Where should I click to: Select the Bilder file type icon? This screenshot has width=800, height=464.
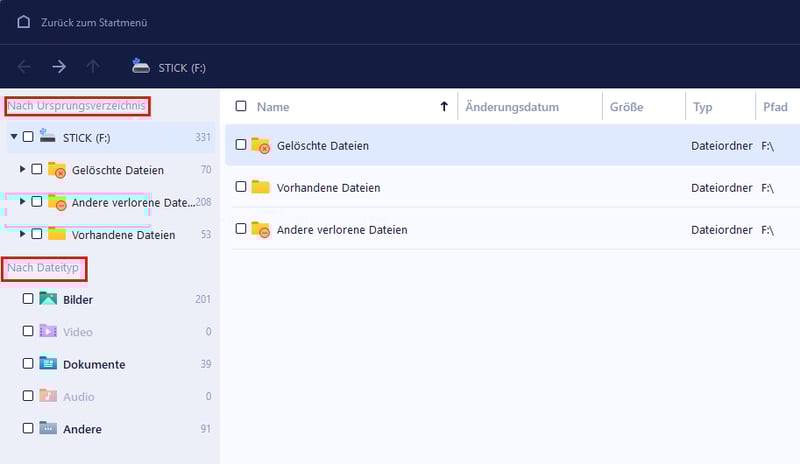(x=48, y=299)
